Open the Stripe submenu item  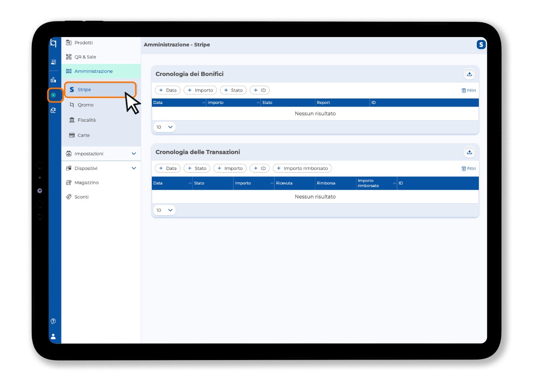(x=100, y=89)
